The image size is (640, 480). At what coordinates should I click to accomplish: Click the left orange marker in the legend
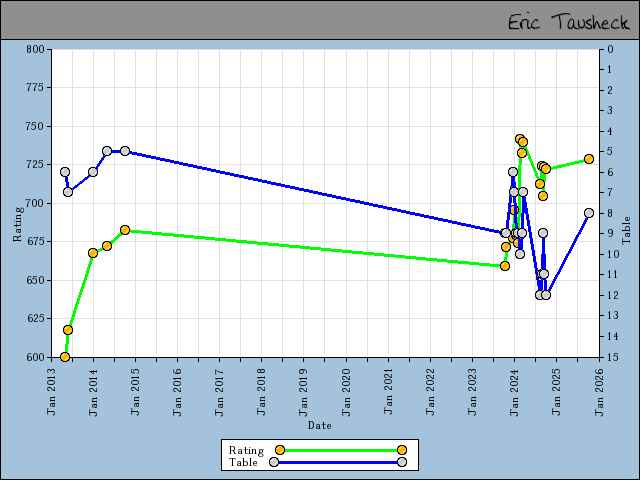[x=280, y=450]
